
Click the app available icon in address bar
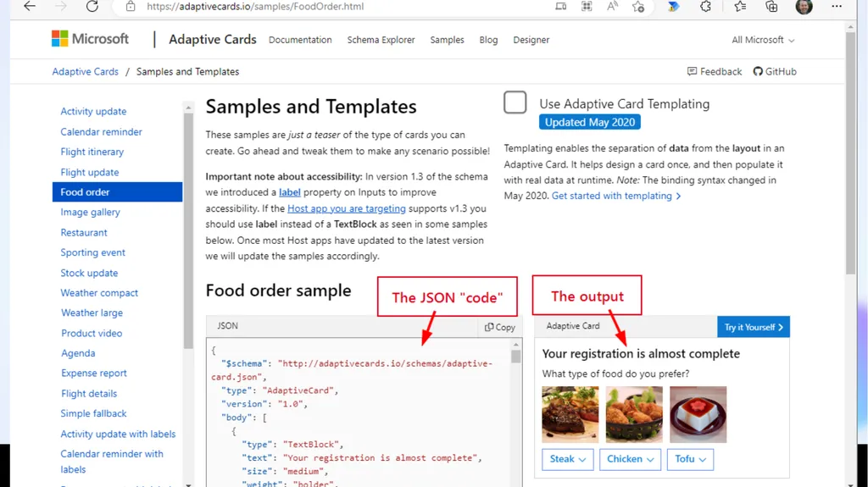561,7
